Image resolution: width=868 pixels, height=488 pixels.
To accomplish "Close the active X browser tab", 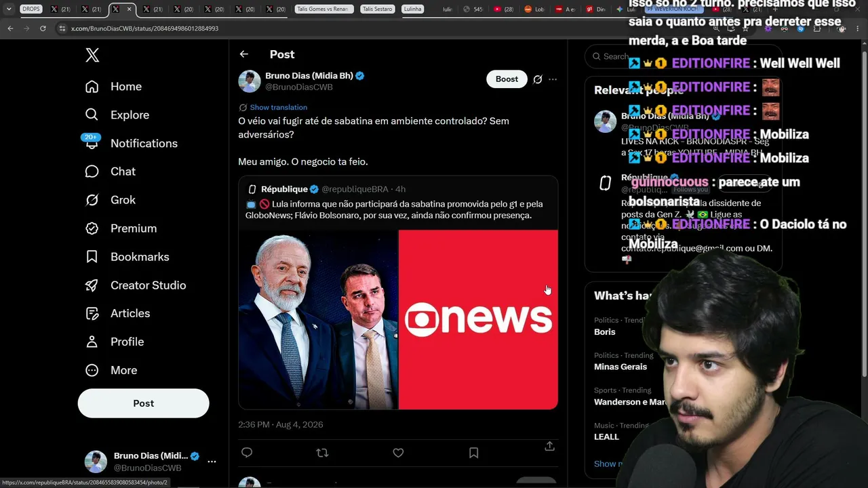I will click(129, 9).
